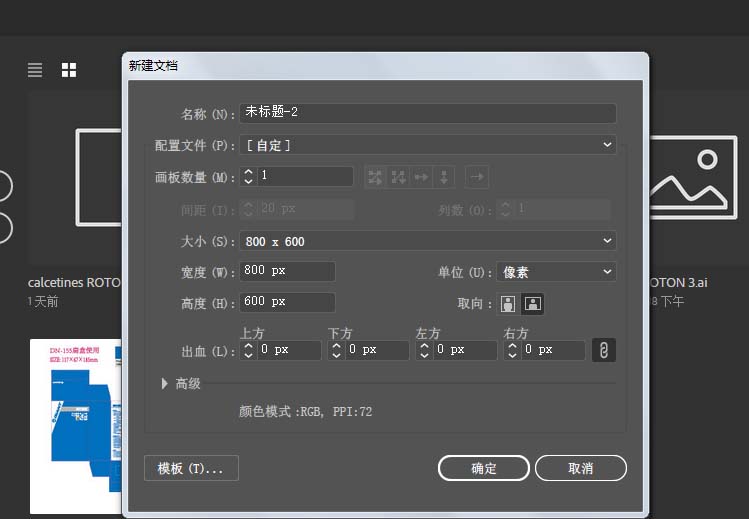Select arrange by column layout icon
The image size is (749, 519).
pos(444,177)
